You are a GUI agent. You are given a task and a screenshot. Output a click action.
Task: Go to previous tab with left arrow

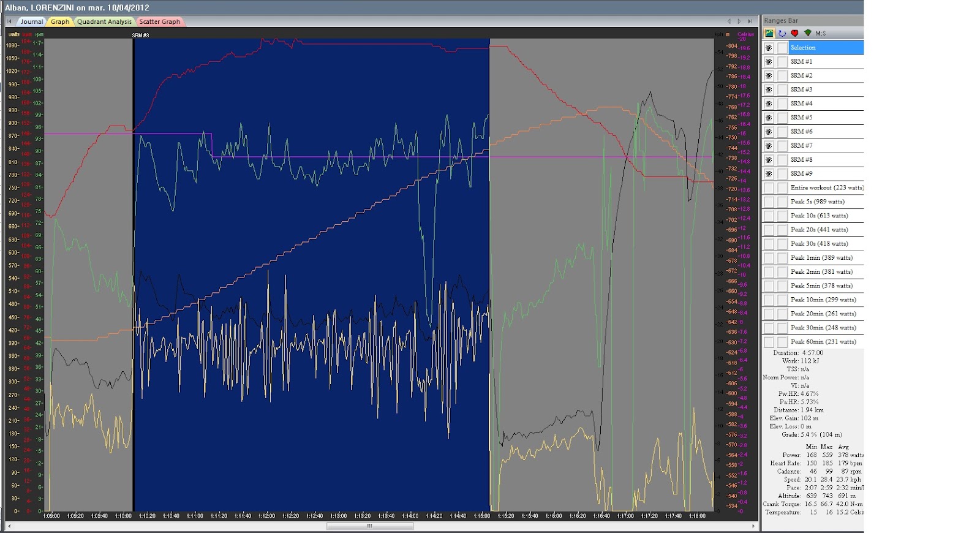[x=729, y=21]
